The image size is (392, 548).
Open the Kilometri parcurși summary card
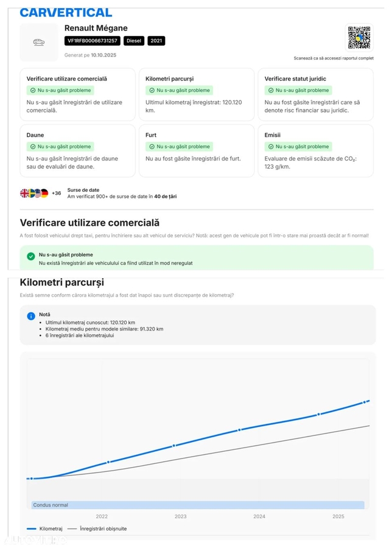(195, 94)
